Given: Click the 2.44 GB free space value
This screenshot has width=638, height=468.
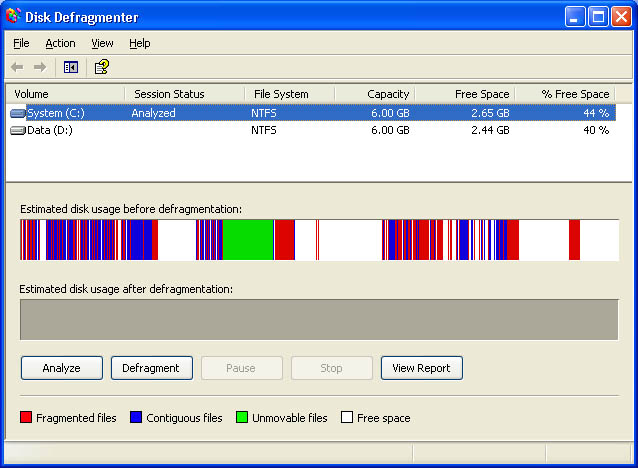Looking at the screenshot, I should tap(490, 130).
